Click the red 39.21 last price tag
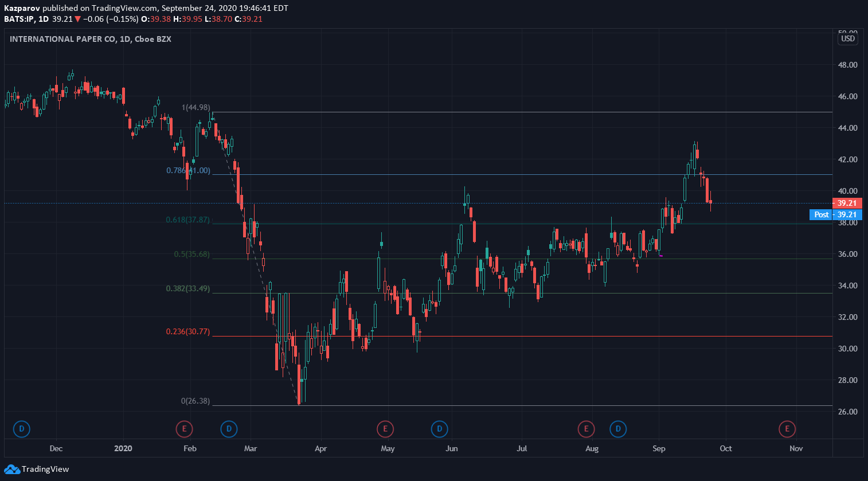 click(847, 203)
